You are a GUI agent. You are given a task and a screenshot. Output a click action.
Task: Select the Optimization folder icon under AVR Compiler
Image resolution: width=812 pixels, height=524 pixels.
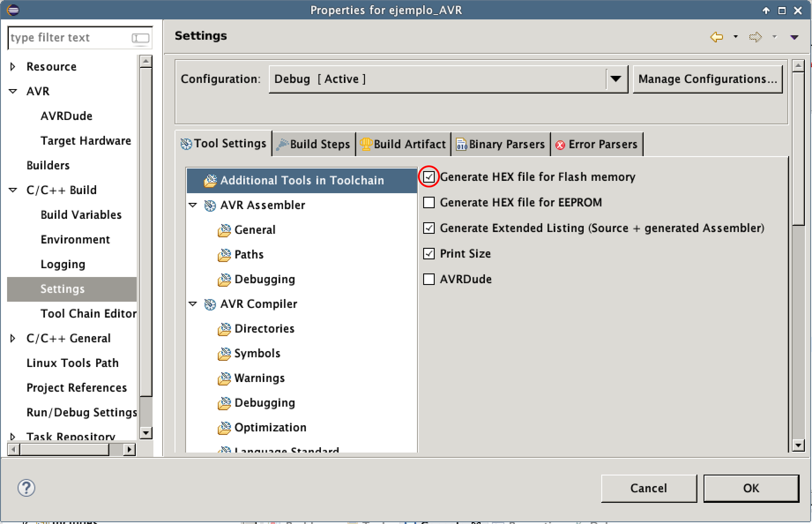click(x=224, y=428)
